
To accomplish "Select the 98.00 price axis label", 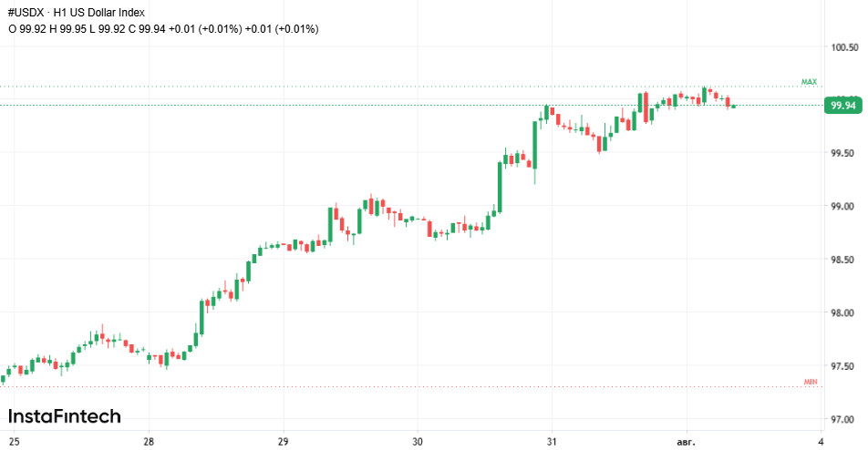I will pyautogui.click(x=842, y=312).
